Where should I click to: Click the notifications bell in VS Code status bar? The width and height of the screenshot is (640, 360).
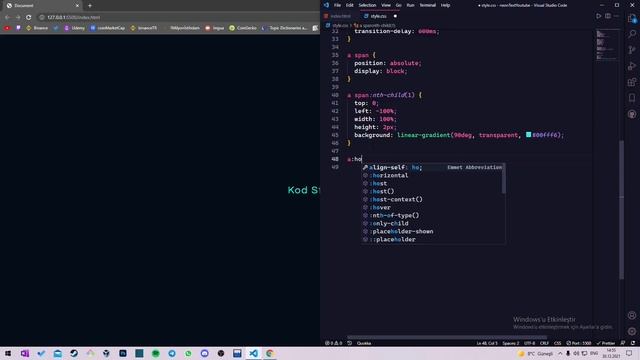pos(633,343)
